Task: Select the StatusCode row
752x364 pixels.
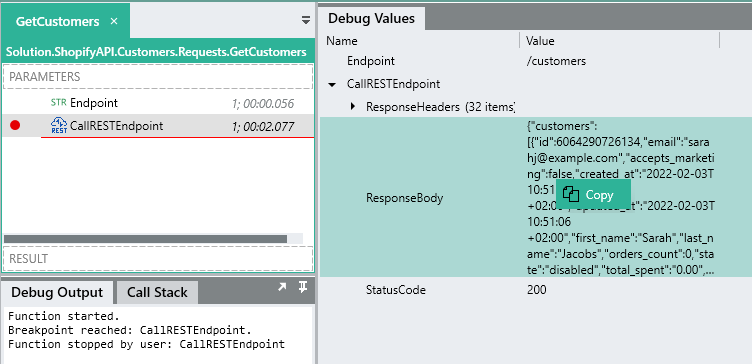Action: [536, 290]
